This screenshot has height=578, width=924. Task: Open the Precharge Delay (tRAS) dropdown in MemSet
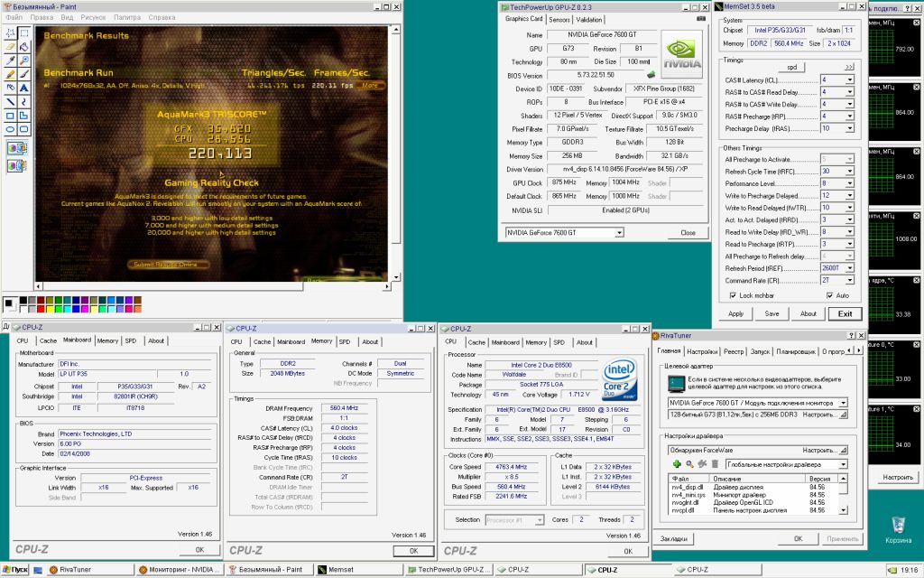tap(850, 128)
